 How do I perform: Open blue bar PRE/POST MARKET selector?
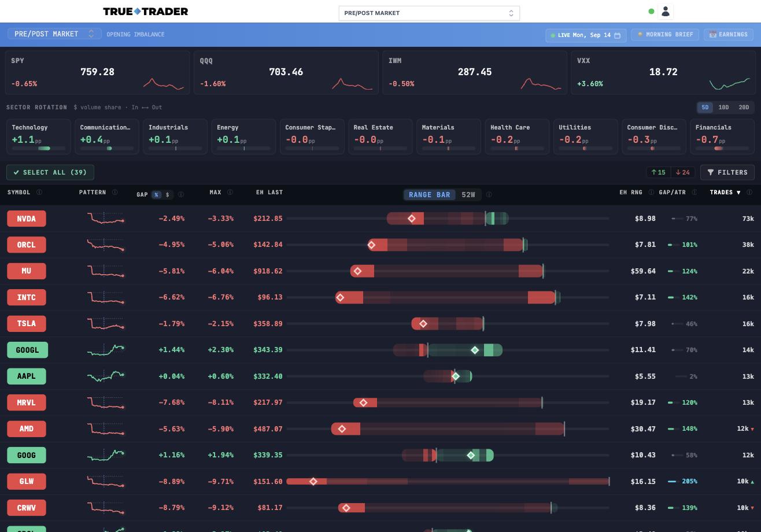(54, 34)
